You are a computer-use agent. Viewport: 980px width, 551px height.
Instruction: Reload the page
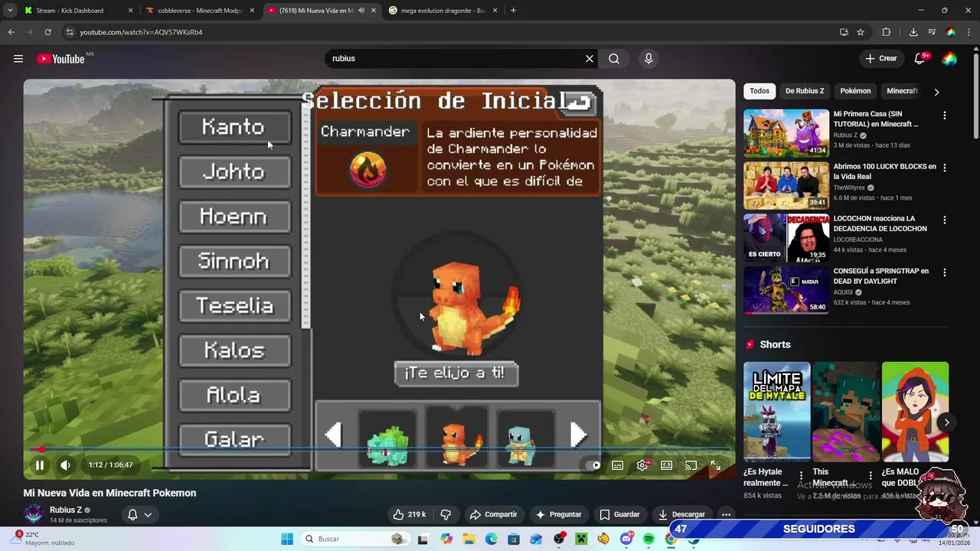click(47, 32)
